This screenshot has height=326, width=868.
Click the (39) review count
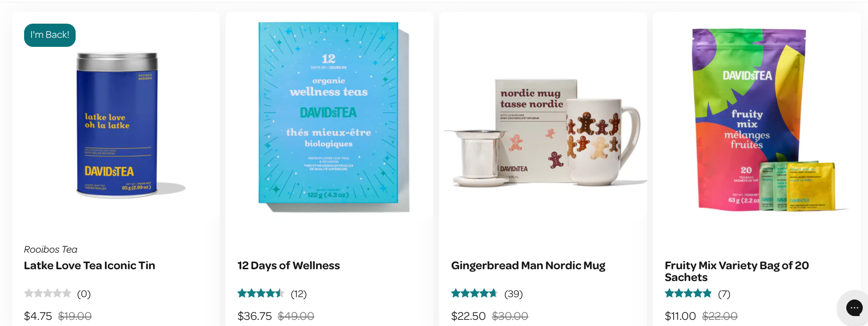click(x=513, y=294)
